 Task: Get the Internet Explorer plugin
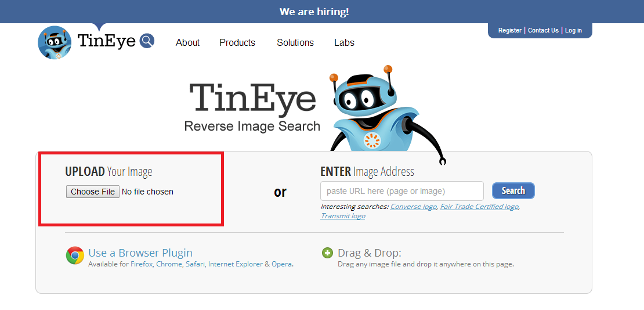pyautogui.click(x=236, y=264)
